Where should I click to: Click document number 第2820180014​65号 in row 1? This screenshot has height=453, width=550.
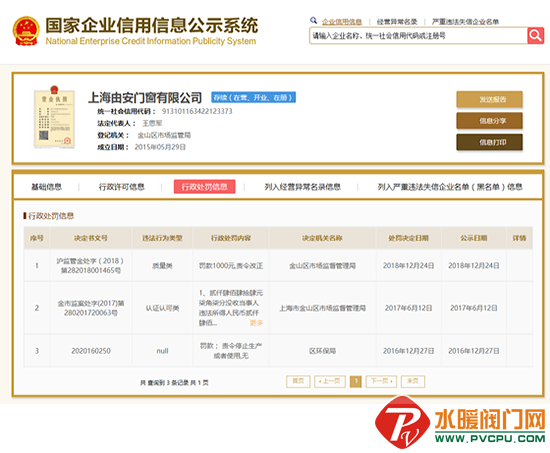pyautogui.click(x=91, y=271)
